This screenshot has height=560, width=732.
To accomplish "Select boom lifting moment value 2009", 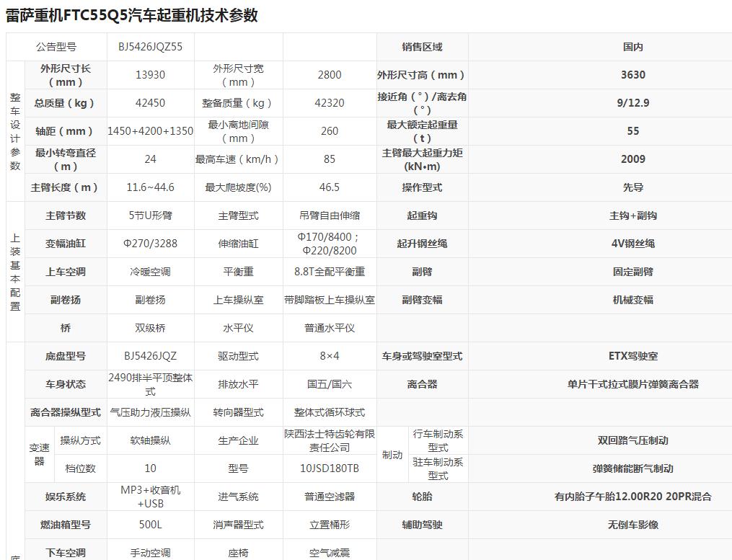I will tap(633, 159).
